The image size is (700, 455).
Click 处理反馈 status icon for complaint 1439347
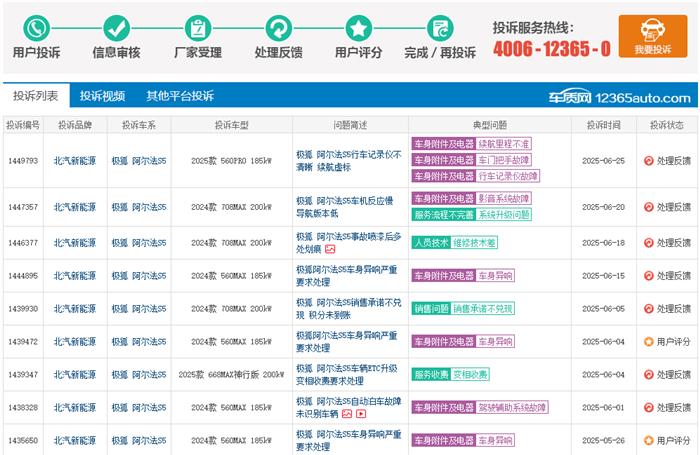click(x=649, y=375)
